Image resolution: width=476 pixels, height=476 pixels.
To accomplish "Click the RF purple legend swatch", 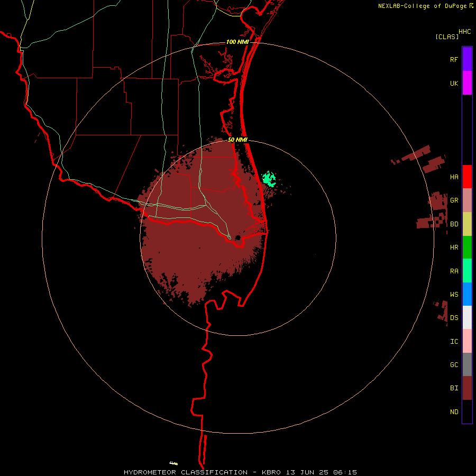I will click(467, 59).
